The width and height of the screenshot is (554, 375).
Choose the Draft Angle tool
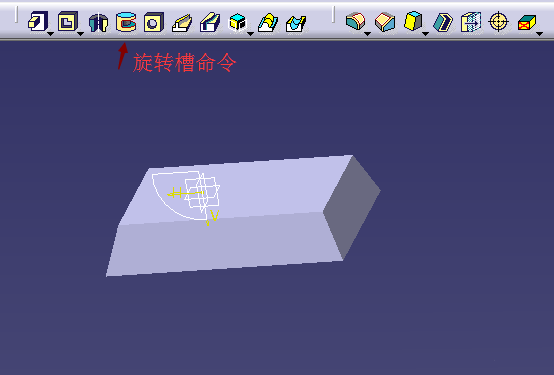413,21
